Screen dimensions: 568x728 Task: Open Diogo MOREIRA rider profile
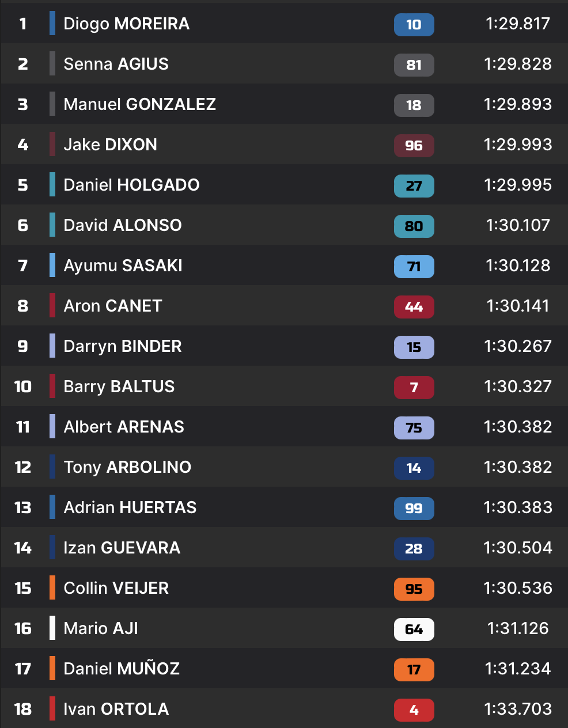(126, 24)
